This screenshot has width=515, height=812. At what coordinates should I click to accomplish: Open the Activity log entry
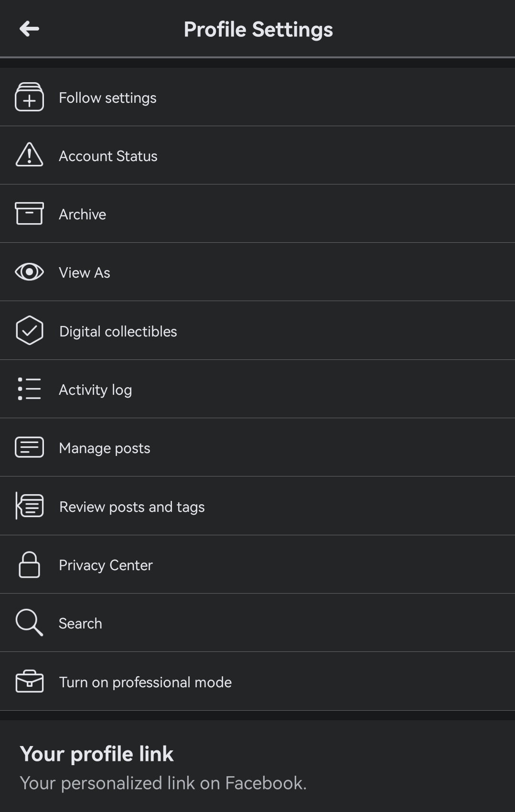pos(257,389)
